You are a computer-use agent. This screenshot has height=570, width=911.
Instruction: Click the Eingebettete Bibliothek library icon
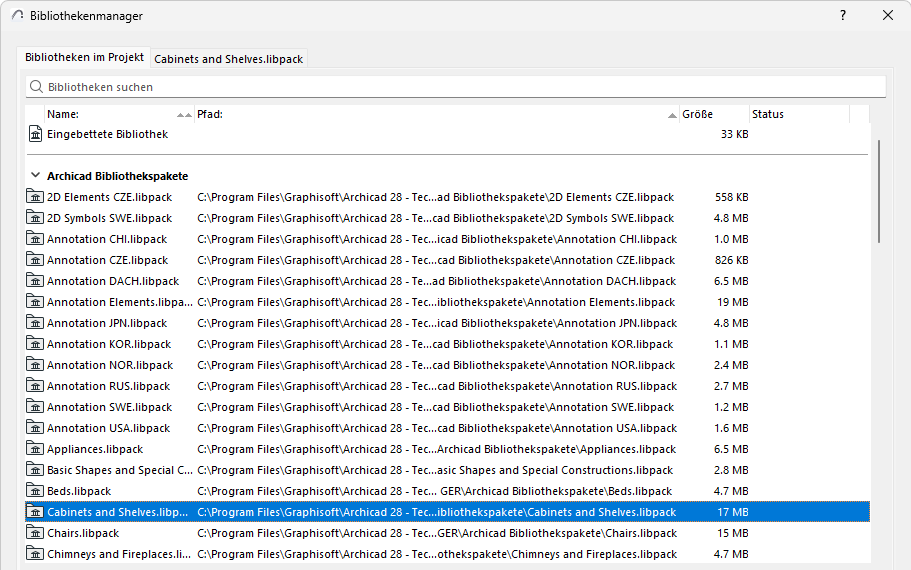coord(35,134)
